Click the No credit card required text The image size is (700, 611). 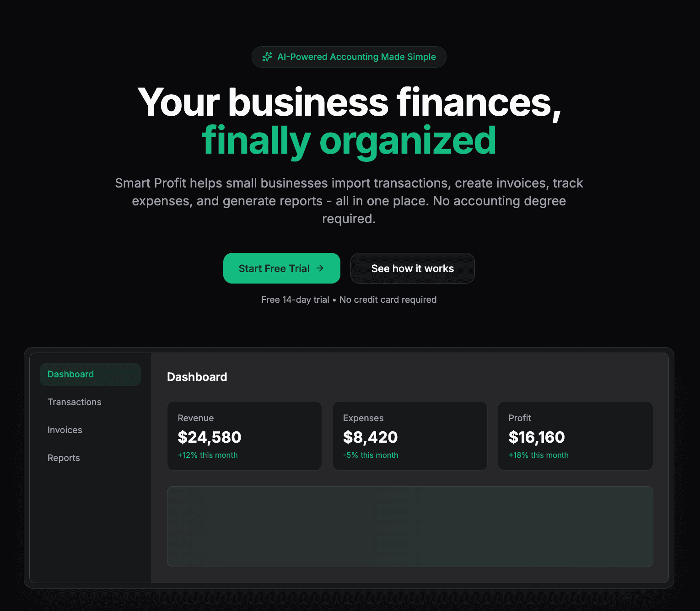click(388, 300)
